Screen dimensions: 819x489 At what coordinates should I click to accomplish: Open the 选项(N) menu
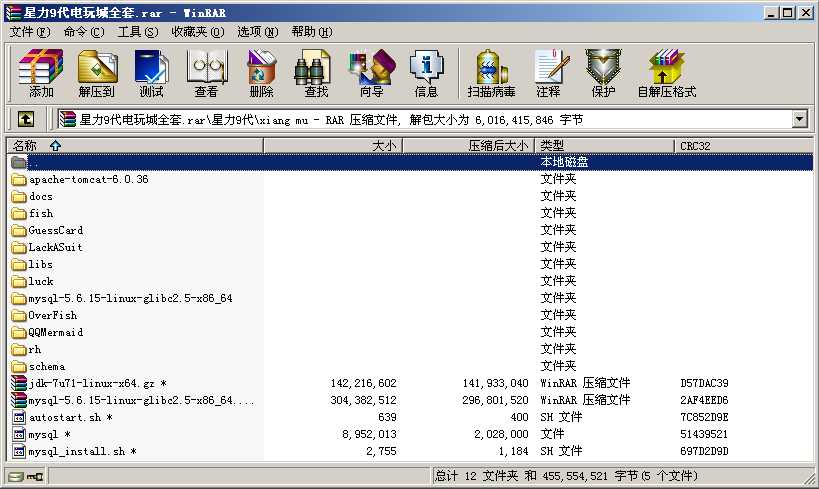[x=258, y=32]
